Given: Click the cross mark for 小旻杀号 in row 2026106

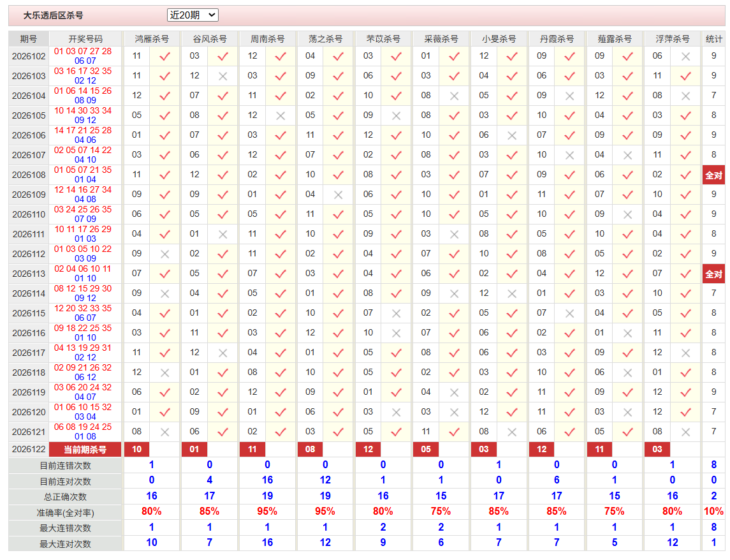Looking at the screenshot, I should pos(512,136).
